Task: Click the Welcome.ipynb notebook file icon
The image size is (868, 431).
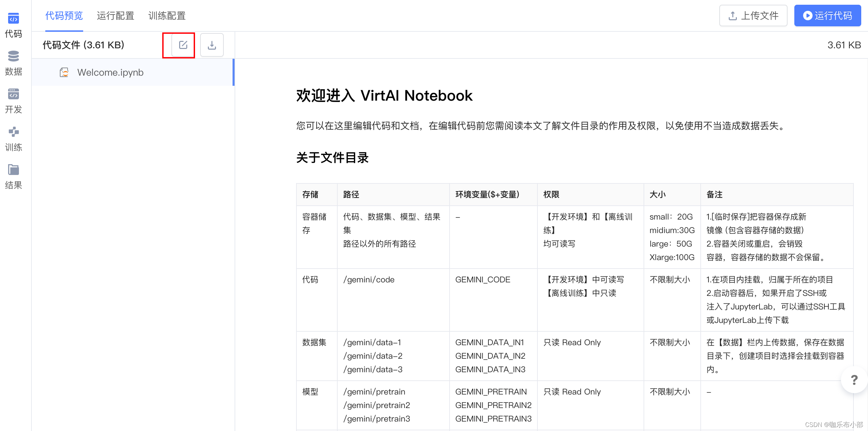Action: point(64,72)
